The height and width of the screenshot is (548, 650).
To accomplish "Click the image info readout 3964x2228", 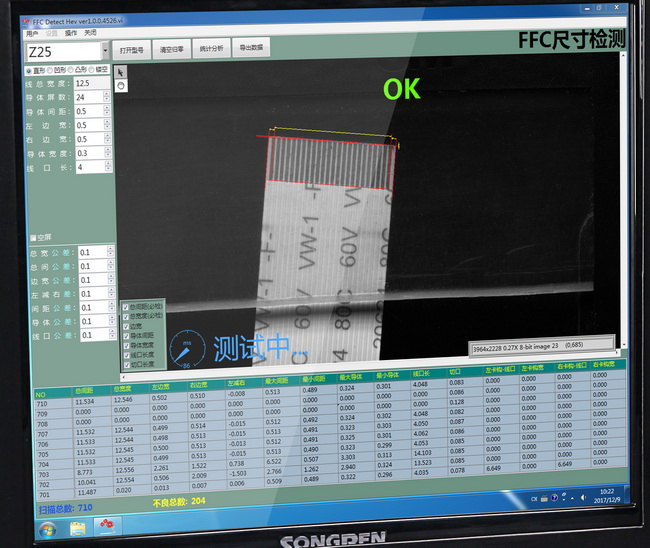I will point(542,345).
